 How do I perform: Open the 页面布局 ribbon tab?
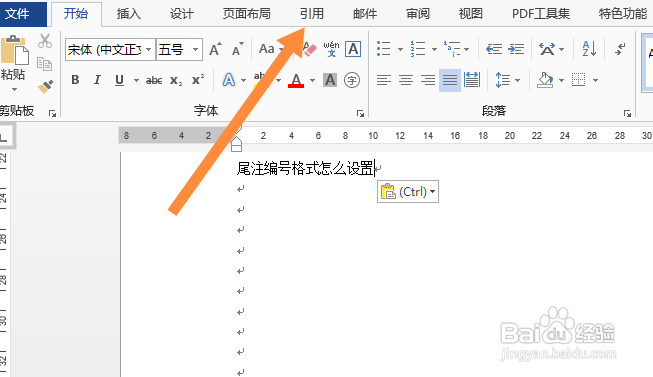[x=247, y=14]
